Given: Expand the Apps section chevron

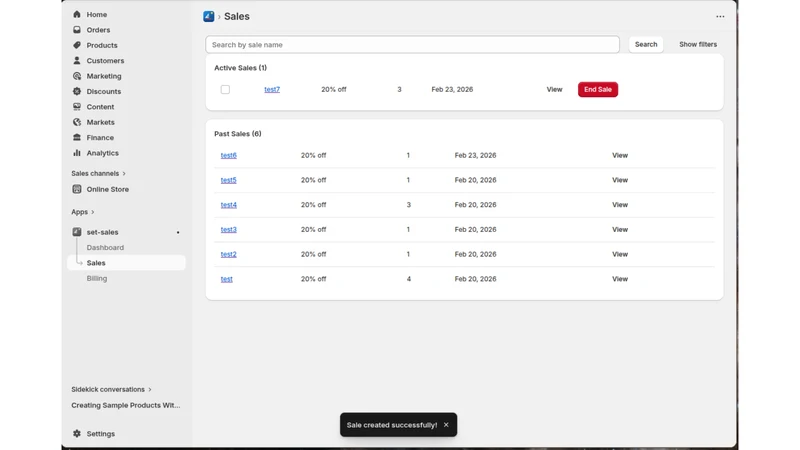Looking at the screenshot, I should [x=92, y=212].
